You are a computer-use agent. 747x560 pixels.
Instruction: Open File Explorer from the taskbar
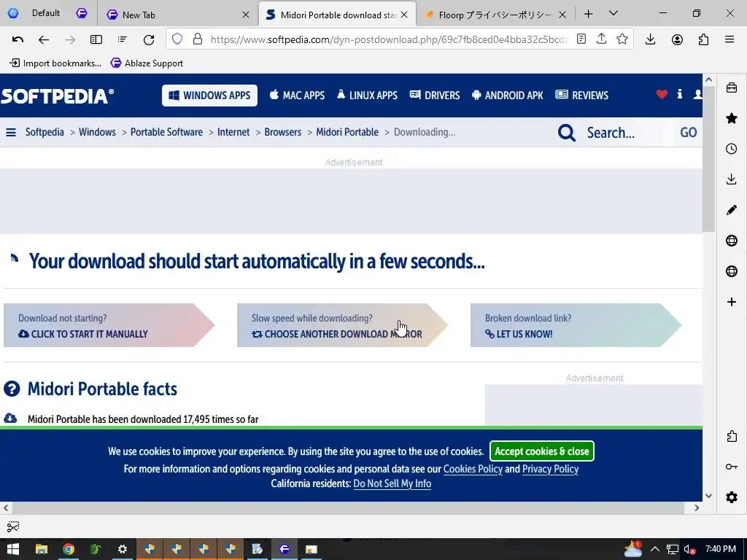(42, 549)
